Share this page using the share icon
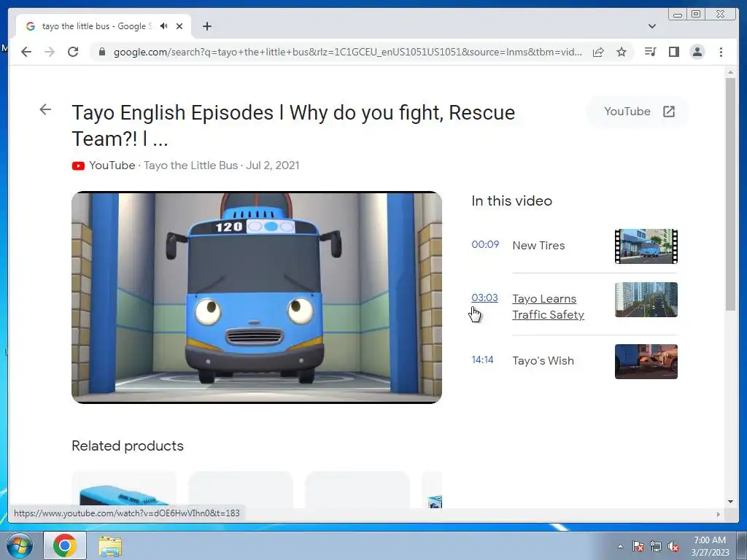 point(598,52)
